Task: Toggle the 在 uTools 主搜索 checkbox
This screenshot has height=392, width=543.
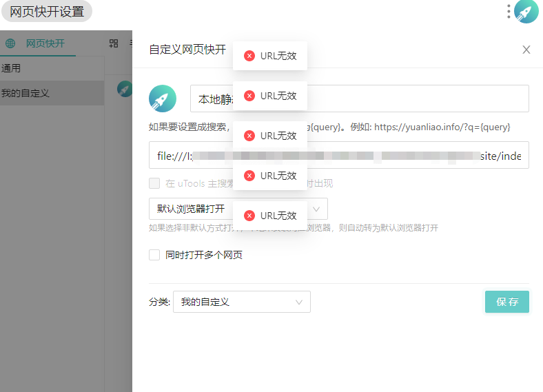Action: click(x=154, y=183)
